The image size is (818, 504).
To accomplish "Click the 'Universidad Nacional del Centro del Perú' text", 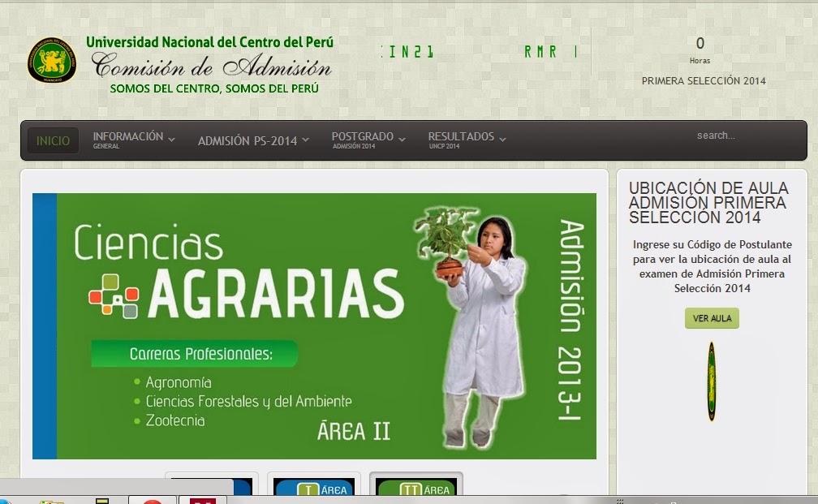I will [209, 41].
